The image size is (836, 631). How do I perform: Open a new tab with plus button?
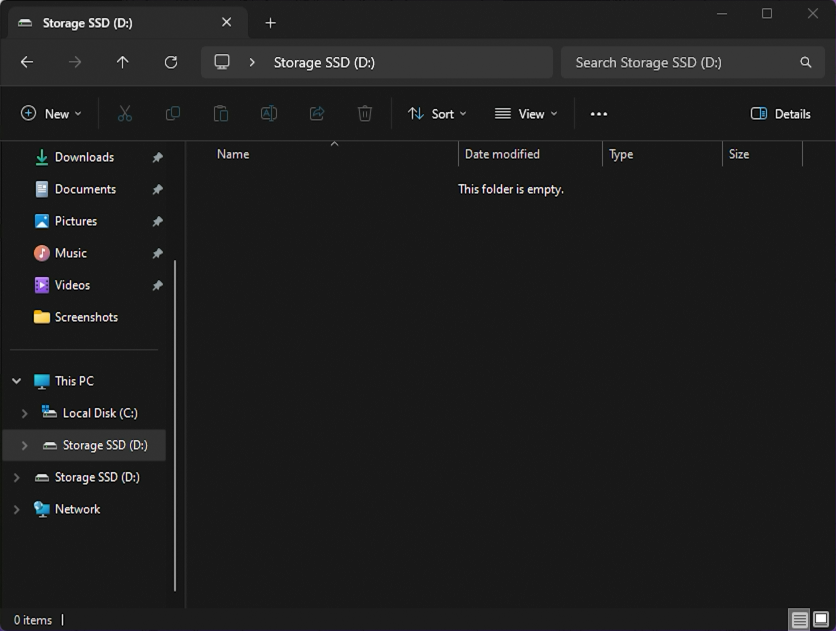click(x=270, y=23)
